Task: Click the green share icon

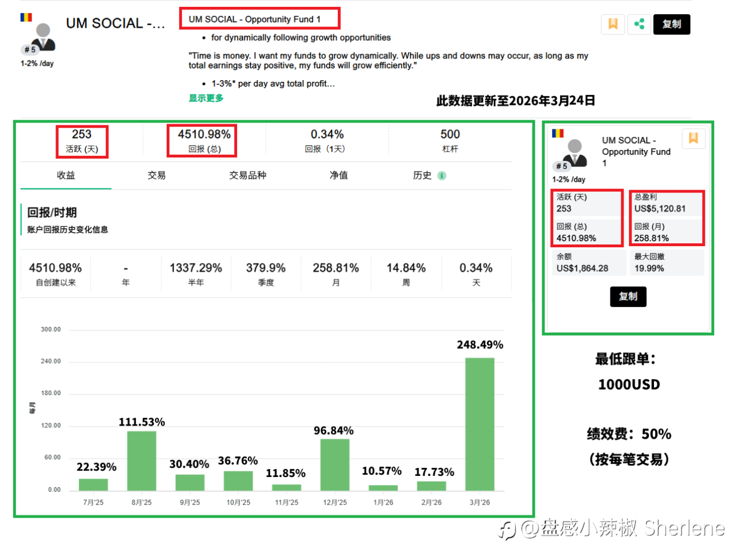Action: [x=639, y=24]
